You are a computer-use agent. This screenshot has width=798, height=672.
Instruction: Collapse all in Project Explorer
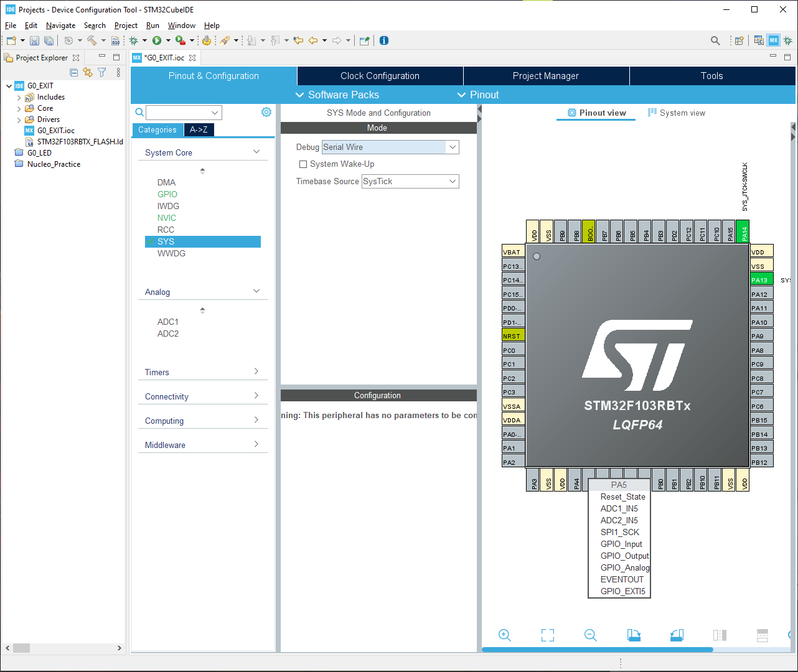pos(74,73)
